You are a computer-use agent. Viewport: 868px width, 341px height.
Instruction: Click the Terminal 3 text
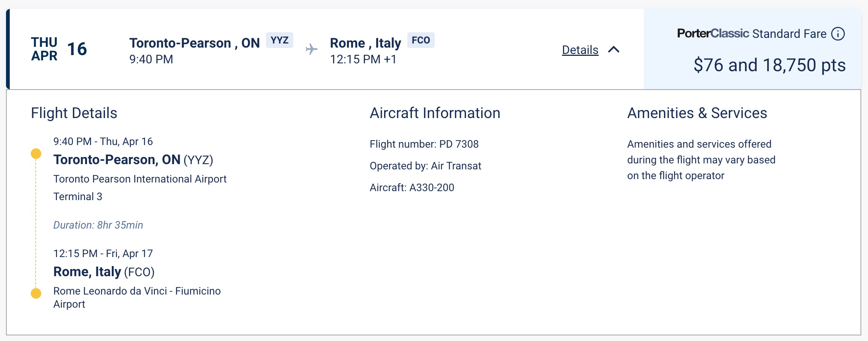coord(78,197)
